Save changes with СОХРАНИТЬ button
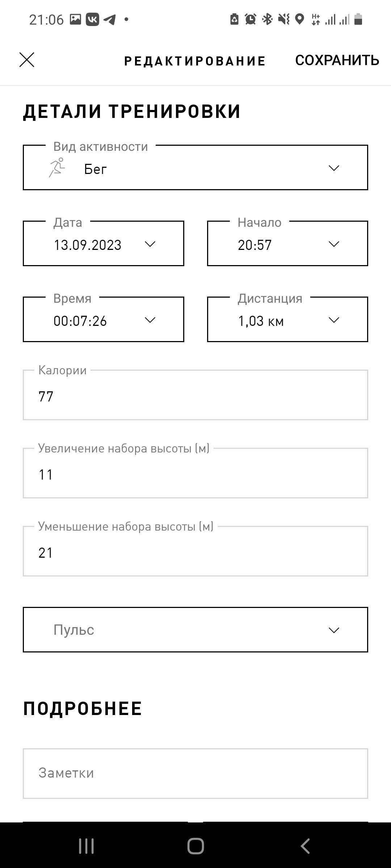Screen dimensions: 391x868 tap(337, 60)
